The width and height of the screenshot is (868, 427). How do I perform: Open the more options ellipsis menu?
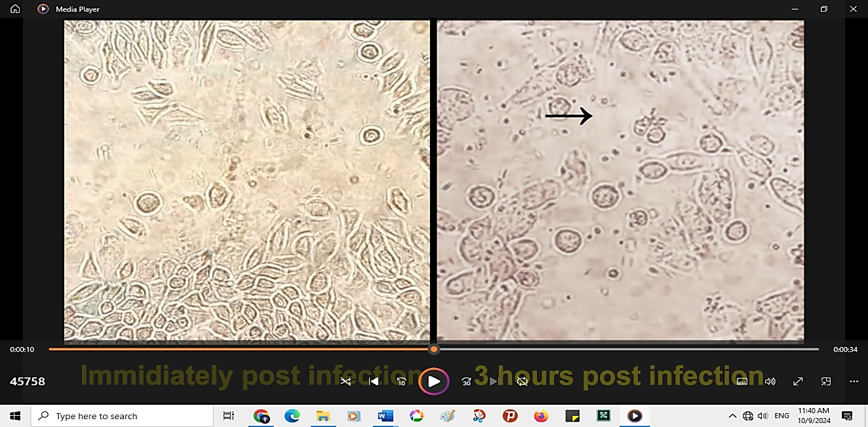click(x=854, y=381)
